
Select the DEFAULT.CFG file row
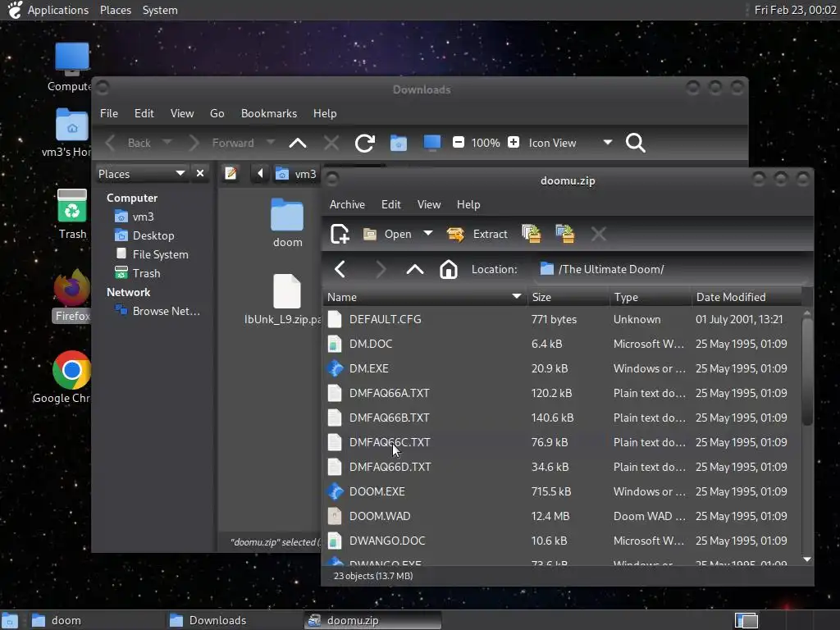563,319
